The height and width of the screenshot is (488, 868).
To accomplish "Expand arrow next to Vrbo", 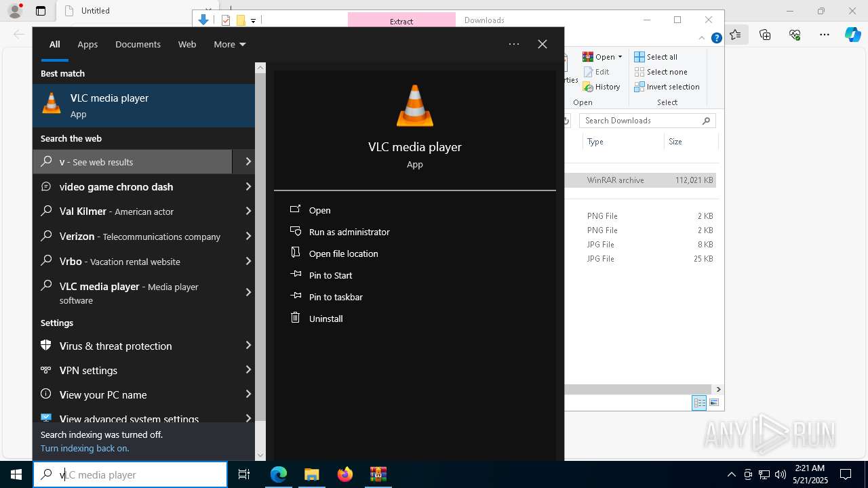I will [x=248, y=261].
